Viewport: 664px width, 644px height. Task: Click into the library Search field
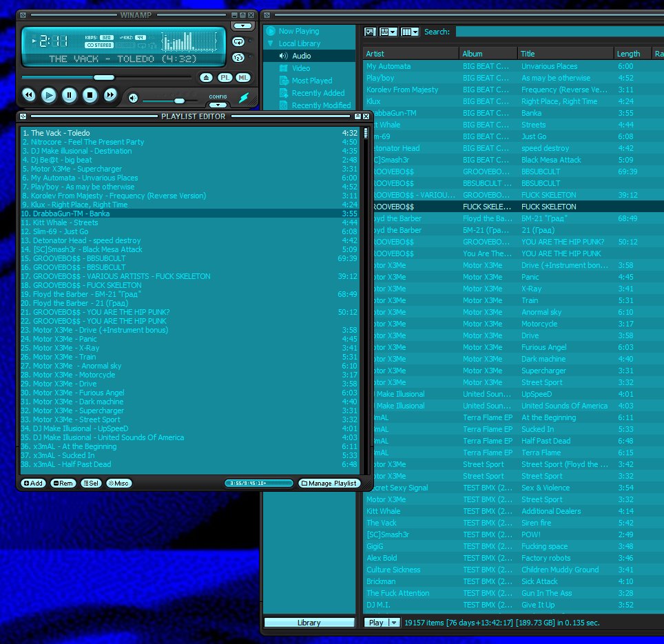559,32
